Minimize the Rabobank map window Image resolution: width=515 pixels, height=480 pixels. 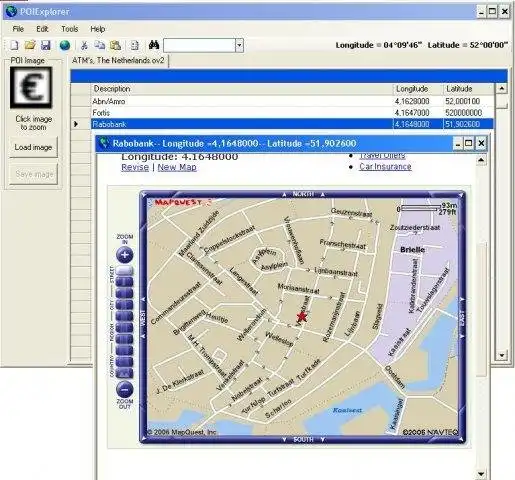coord(458,144)
